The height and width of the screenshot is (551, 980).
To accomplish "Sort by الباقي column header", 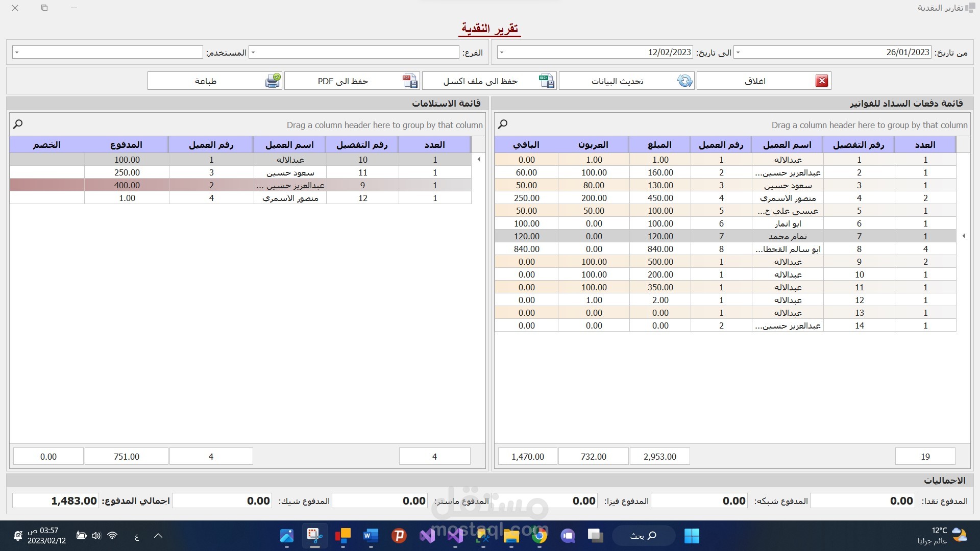I will click(x=526, y=145).
